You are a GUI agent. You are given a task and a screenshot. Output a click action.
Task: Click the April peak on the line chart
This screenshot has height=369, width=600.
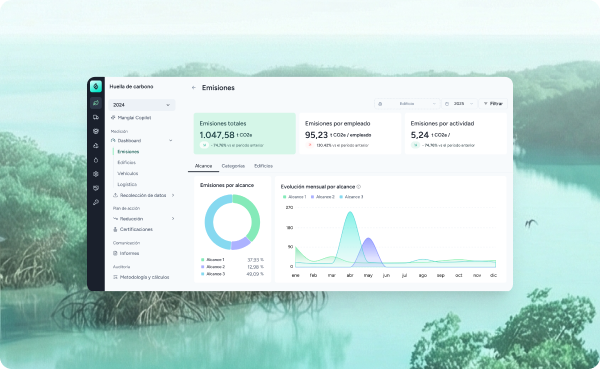(350, 212)
